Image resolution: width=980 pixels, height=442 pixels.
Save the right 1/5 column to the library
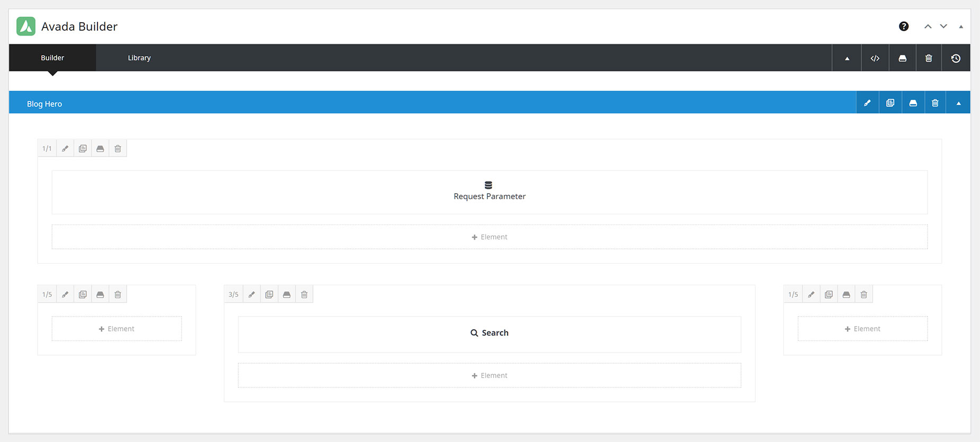[846, 294]
